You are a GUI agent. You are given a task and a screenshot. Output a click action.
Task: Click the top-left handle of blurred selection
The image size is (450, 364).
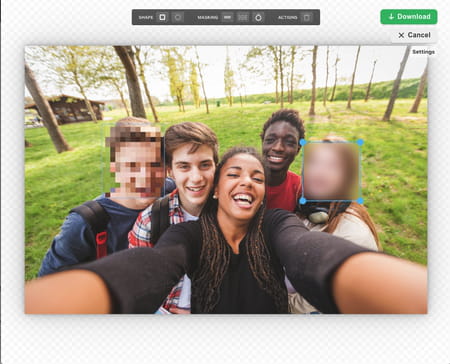pyautogui.click(x=303, y=142)
